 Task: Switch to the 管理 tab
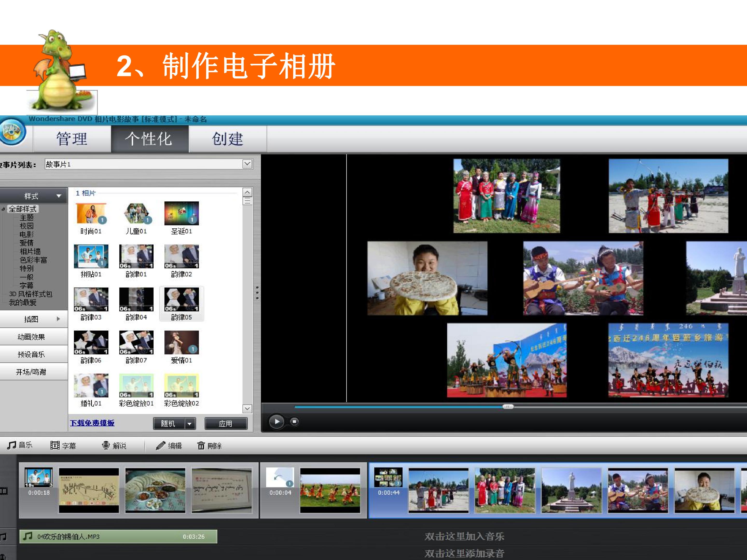(x=72, y=139)
